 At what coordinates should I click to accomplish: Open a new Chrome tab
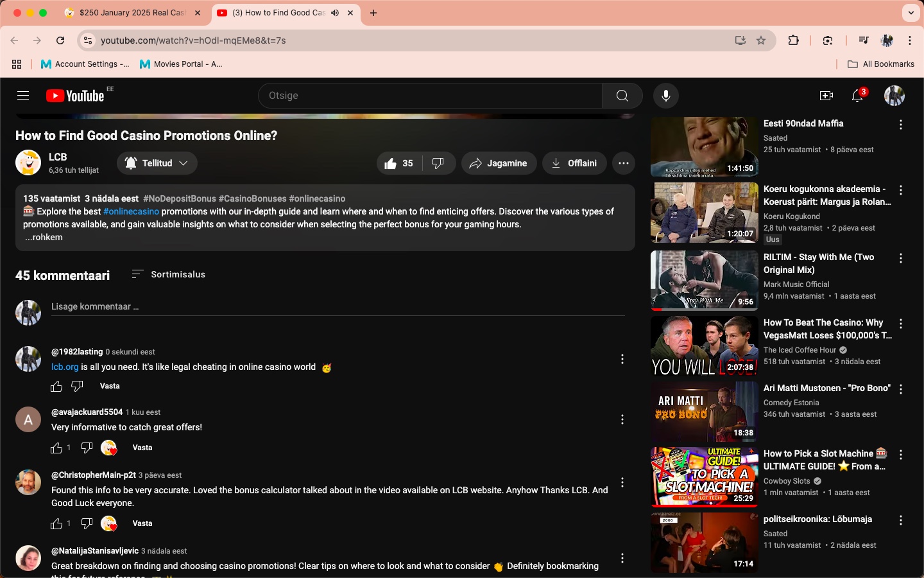pyautogui.click(x=373, y=13)
